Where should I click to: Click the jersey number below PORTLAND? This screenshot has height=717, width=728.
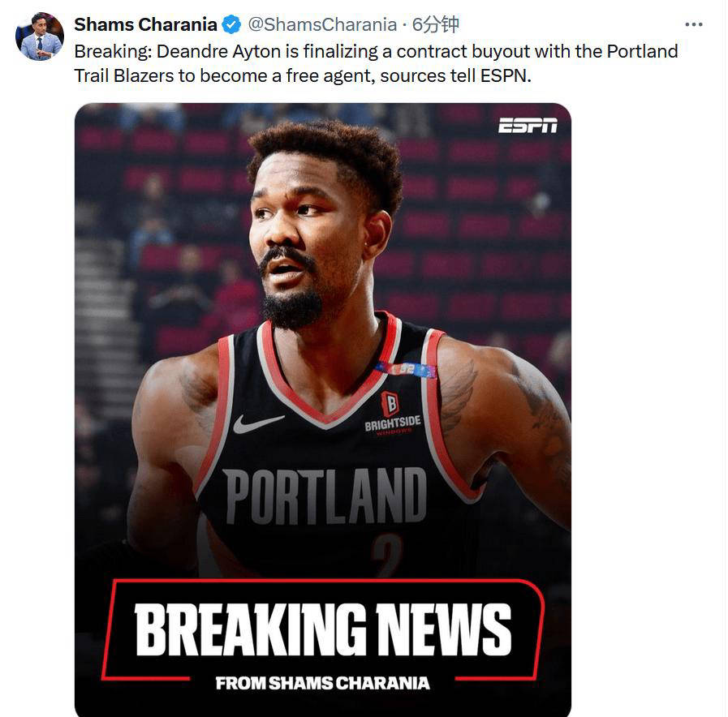pos(386,555)
